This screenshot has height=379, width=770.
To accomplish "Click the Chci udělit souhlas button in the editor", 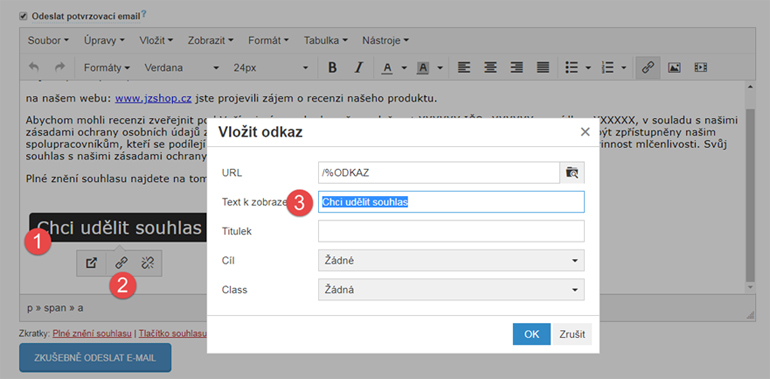I will pyautogui.click(x=118, y=227).
